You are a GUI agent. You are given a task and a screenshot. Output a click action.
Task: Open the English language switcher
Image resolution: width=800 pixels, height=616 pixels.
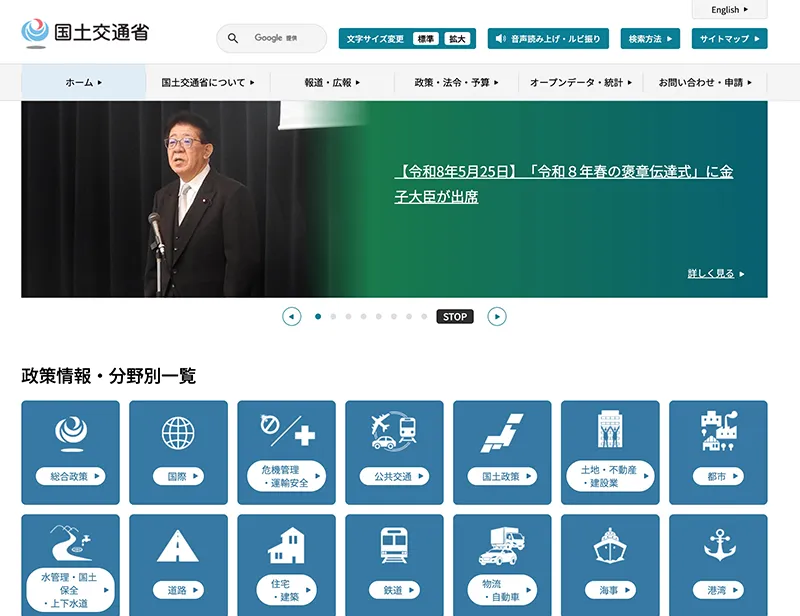tap(730, 10)
